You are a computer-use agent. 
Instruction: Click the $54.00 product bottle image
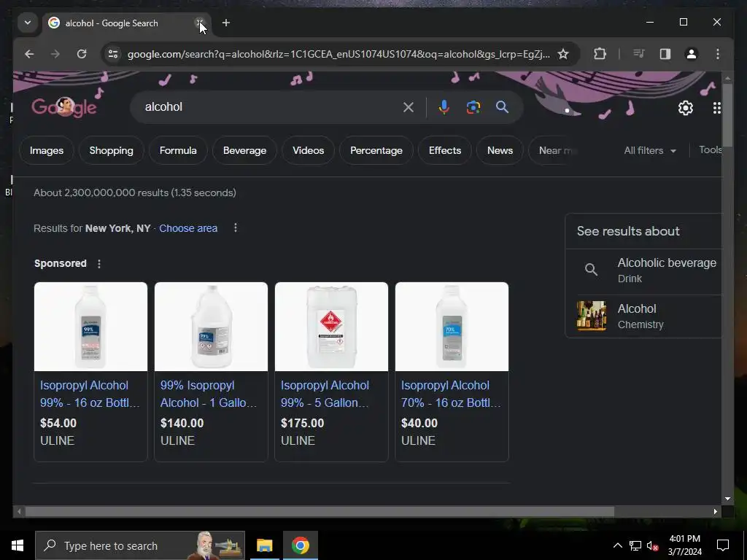click(x=91, y=327)
